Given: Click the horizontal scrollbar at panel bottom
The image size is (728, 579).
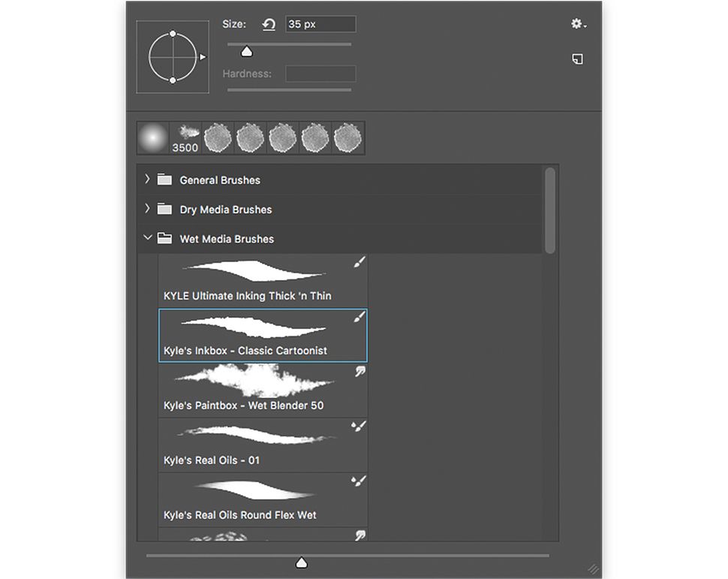Looking at the screenshot, I should tap(300, 562).
